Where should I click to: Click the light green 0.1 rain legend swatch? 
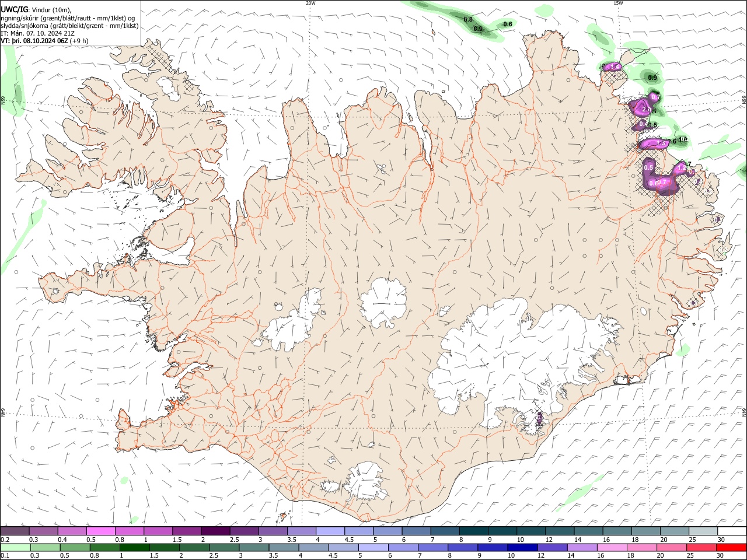tap(15, 548)
